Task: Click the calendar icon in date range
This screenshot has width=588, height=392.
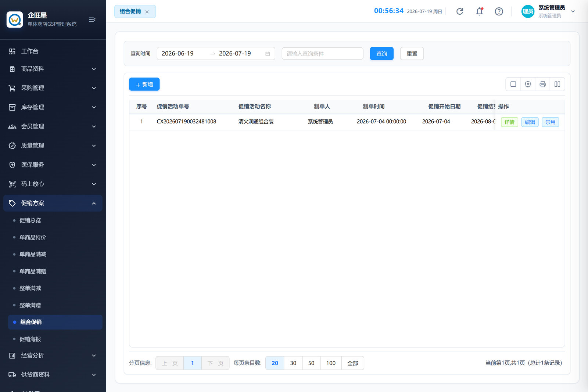Action: [x=268, y=54]
